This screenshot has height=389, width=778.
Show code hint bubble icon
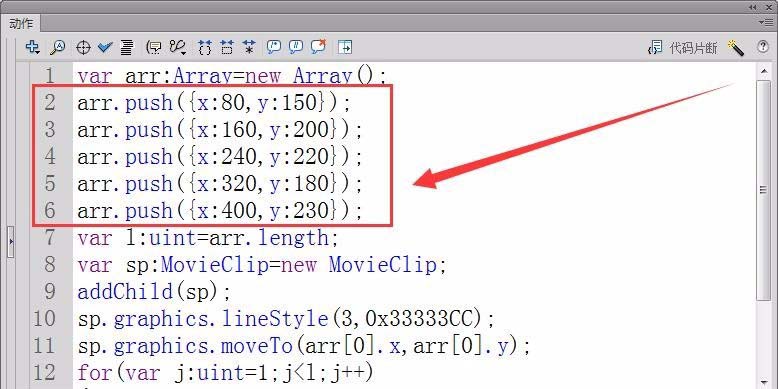(x=154, y=48)
